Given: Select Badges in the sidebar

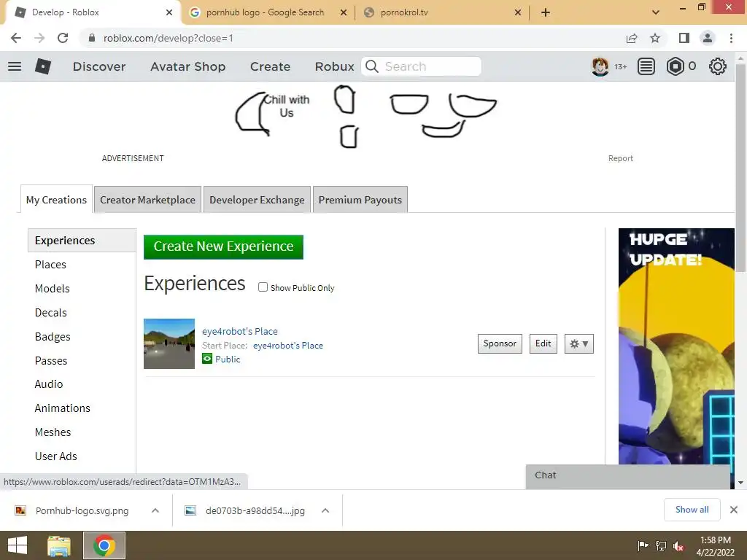Looking at the screenshot, I should (53, 337).
